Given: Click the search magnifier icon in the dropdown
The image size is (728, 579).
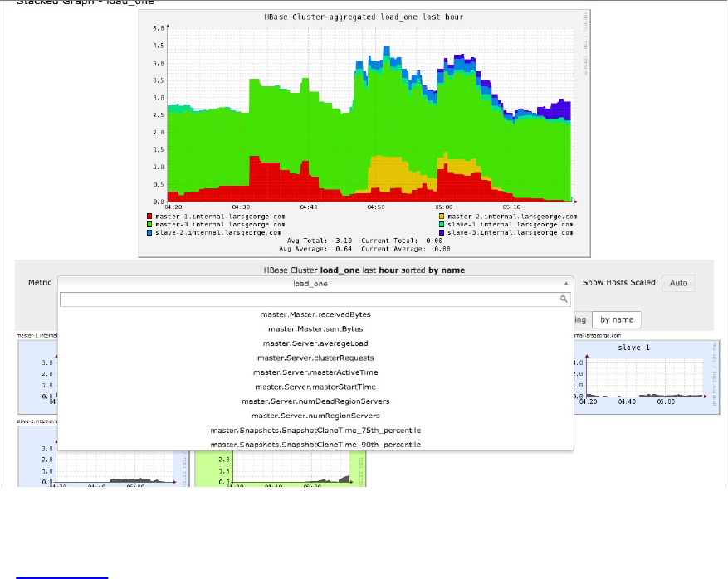Looking at the screenshot, I should pyautogui.click(x=563, y=299).
